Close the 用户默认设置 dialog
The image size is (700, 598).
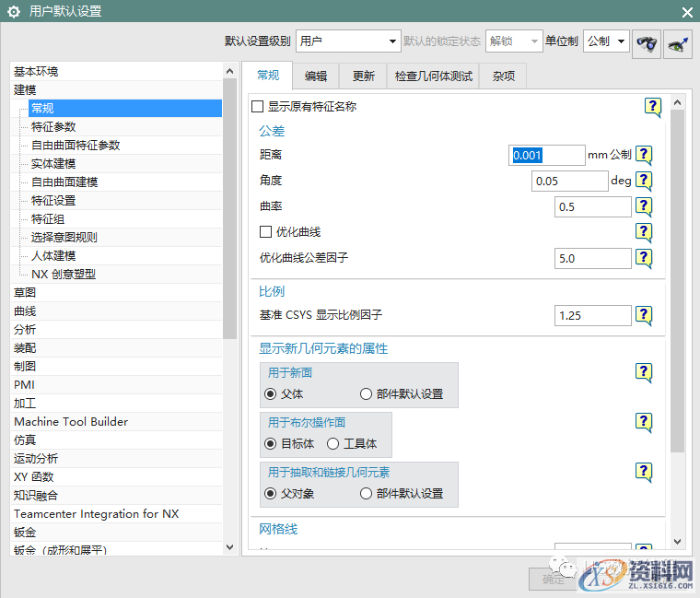687,12
